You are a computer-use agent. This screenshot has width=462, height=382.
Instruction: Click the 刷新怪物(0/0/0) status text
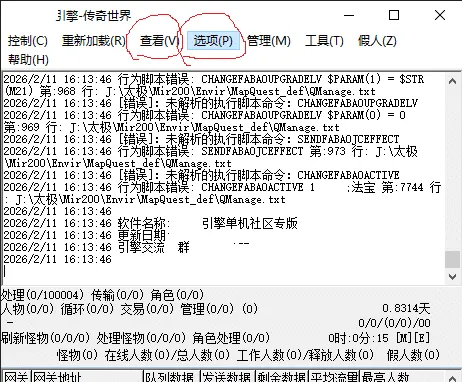click(x=46, y=338)
